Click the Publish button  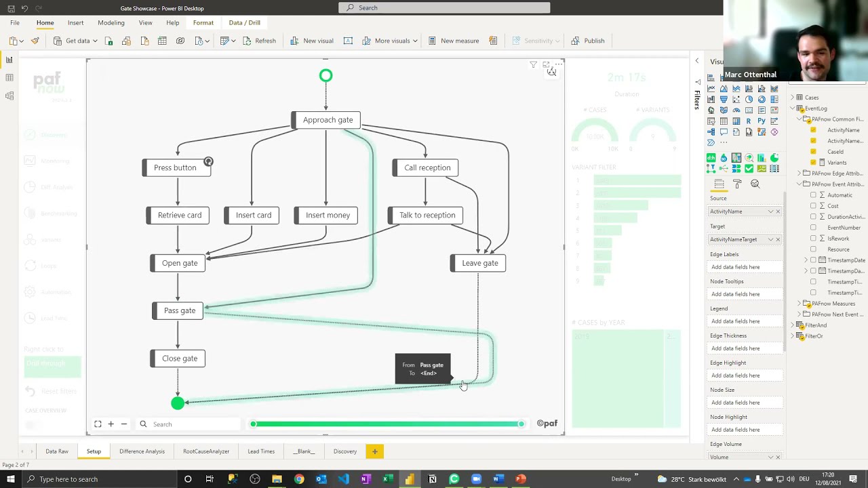point(588,41)
